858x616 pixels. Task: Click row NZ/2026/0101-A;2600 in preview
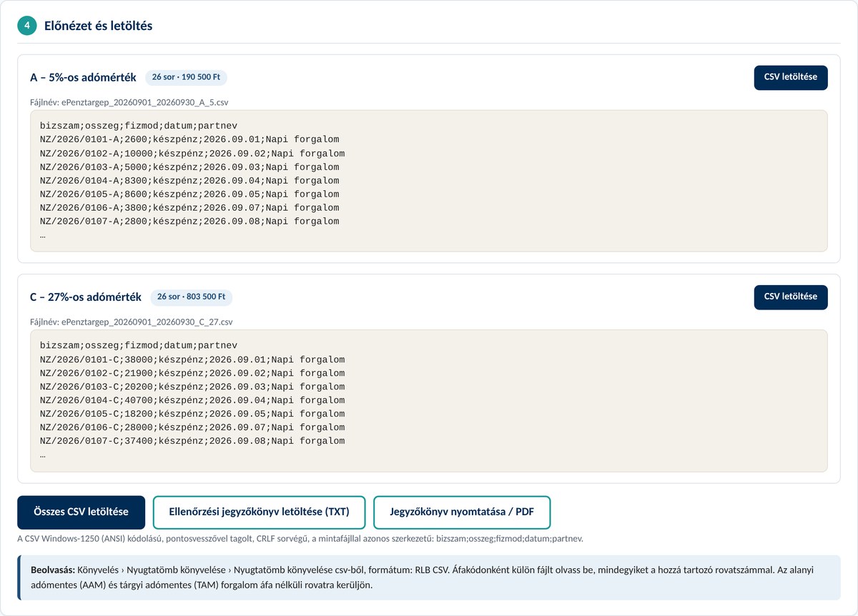pyautogui.click(x=189, y=139)
